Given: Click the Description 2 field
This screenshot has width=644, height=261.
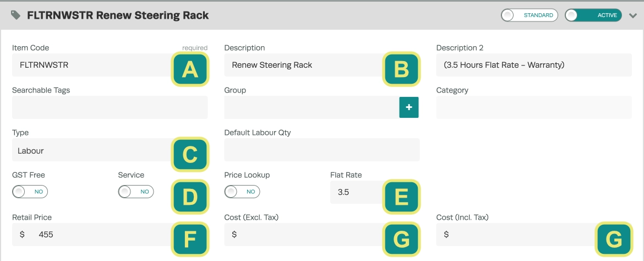Looking at the screenshot, I should [534, 65].
